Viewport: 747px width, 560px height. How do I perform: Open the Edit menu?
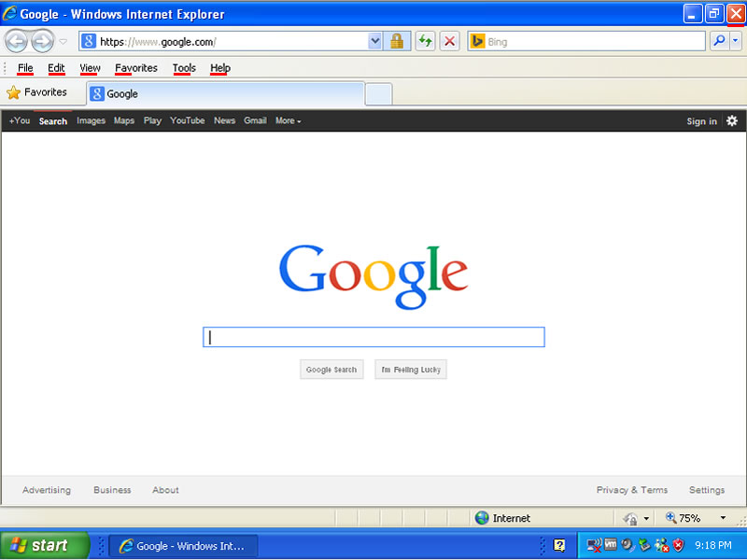click(x=56, y=68)
